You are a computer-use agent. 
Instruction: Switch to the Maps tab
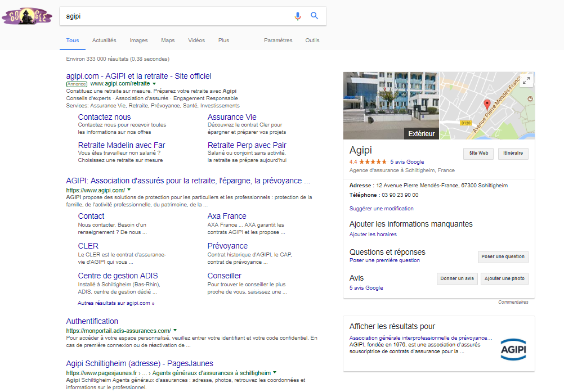click(168, 40)
